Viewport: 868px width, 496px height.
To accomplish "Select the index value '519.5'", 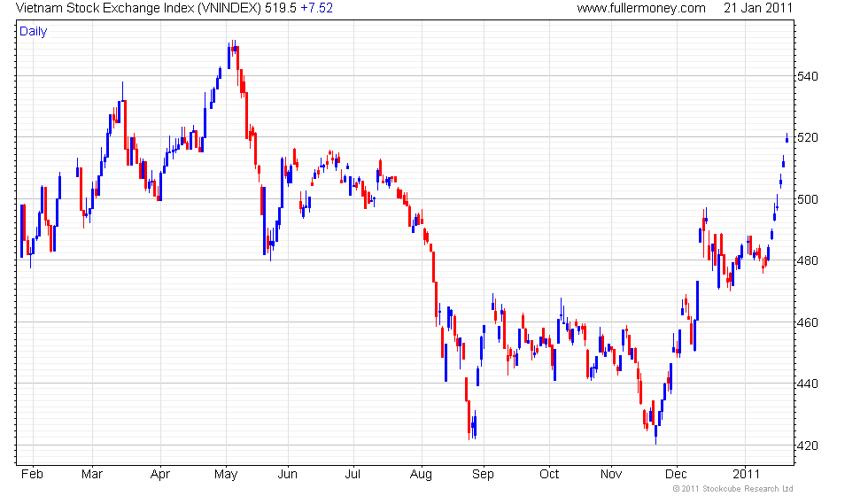I will coord(281,8).
